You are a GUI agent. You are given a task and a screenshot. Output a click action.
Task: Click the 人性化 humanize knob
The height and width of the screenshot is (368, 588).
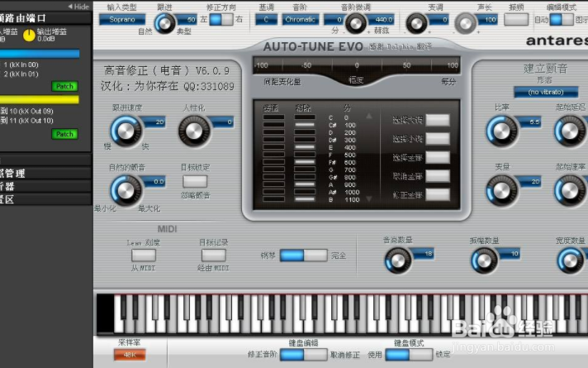click(x=194, y=131)
